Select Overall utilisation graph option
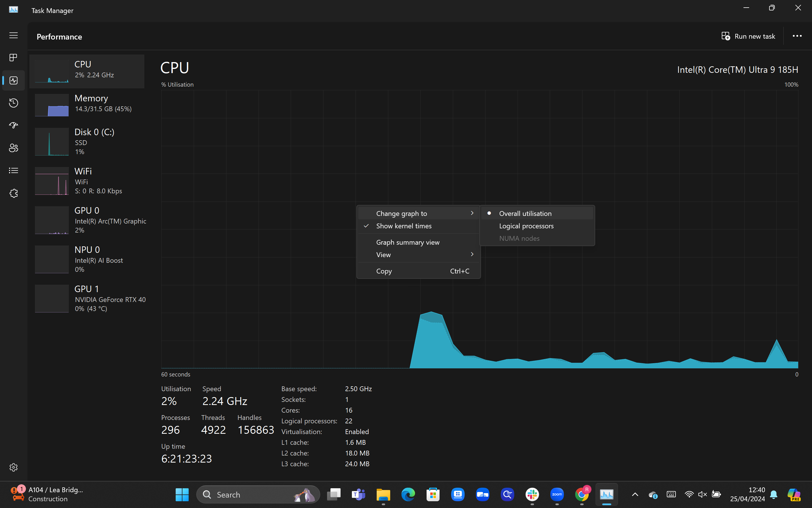The width and height of the screenshot is (812, 508). pos(537,213)
